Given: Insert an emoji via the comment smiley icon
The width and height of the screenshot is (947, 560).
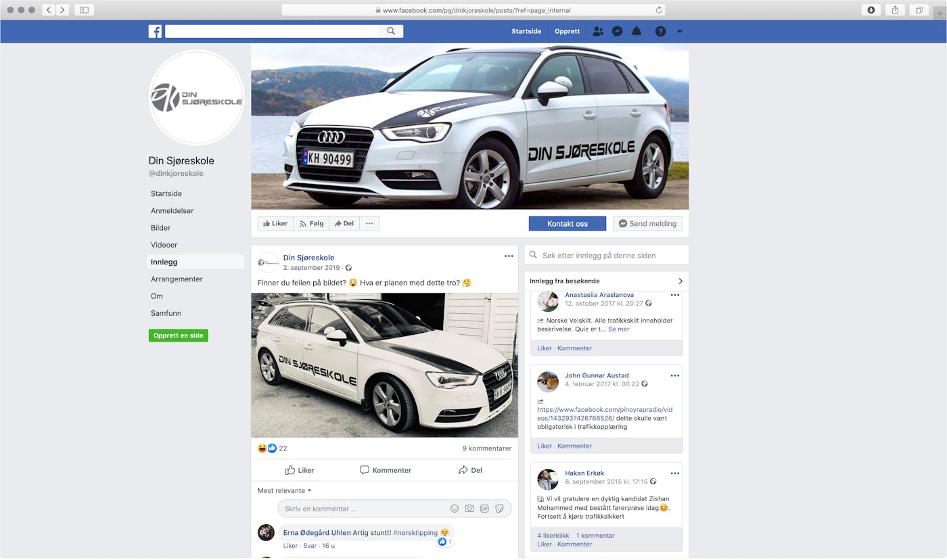Looking at the screenshot, I should pos(455,509).
